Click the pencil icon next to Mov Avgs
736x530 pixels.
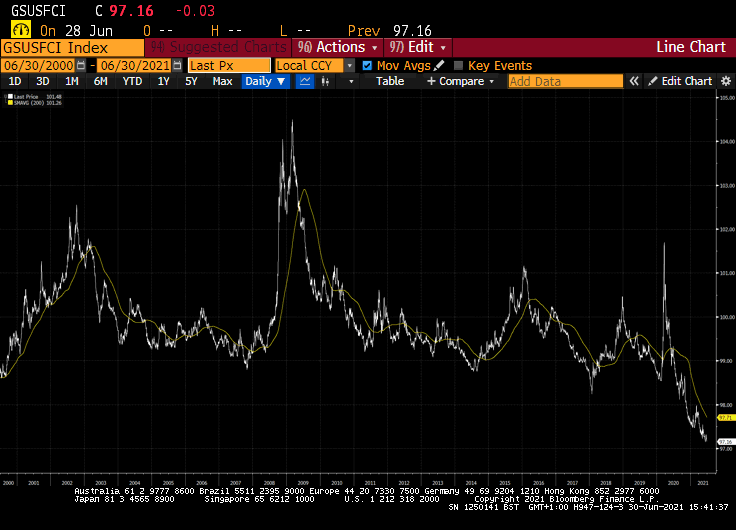pos(439,65)
